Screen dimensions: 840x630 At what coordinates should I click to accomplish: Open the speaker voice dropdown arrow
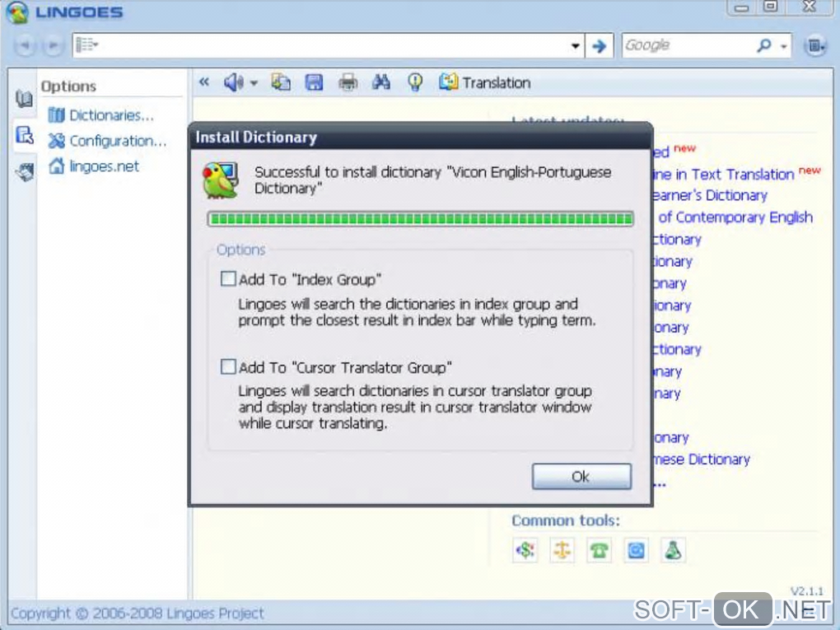254,83
